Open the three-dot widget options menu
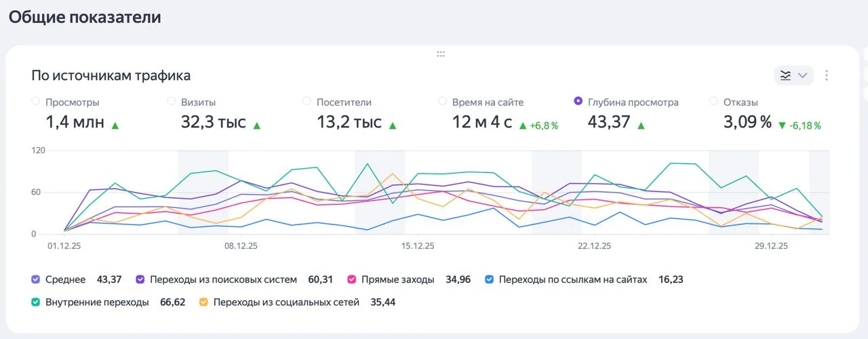 (x=827, y=75)
